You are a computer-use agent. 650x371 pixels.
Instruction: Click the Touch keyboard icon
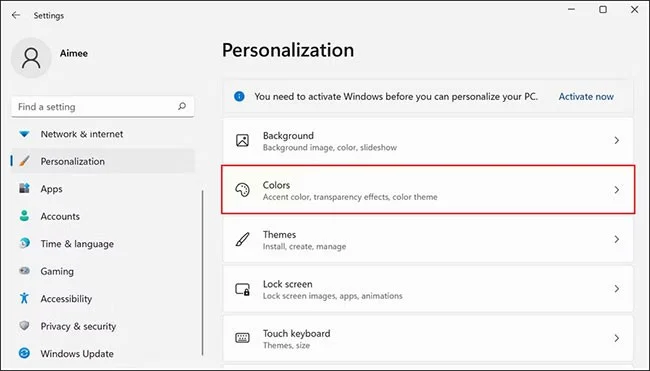[x=243, y=338]
